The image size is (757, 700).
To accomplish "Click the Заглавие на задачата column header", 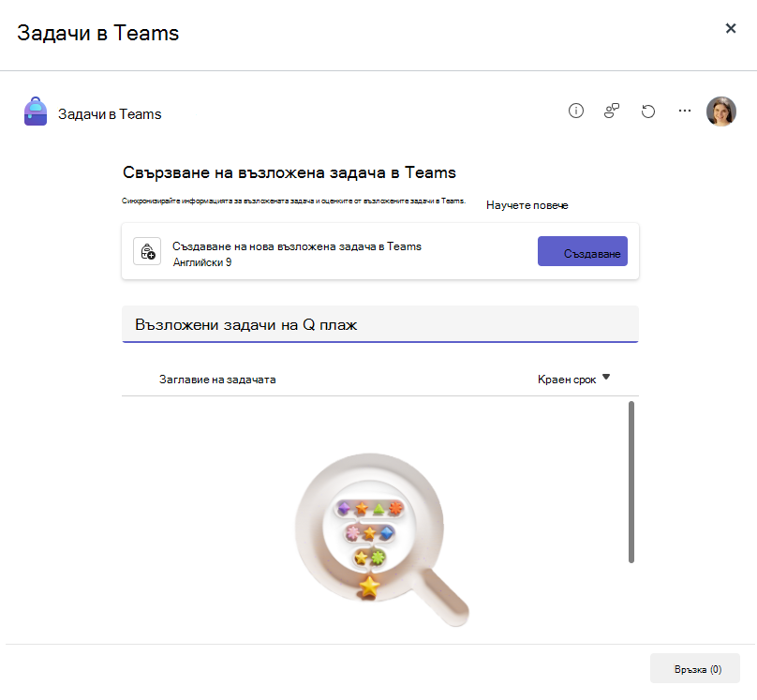I will 217,380.
